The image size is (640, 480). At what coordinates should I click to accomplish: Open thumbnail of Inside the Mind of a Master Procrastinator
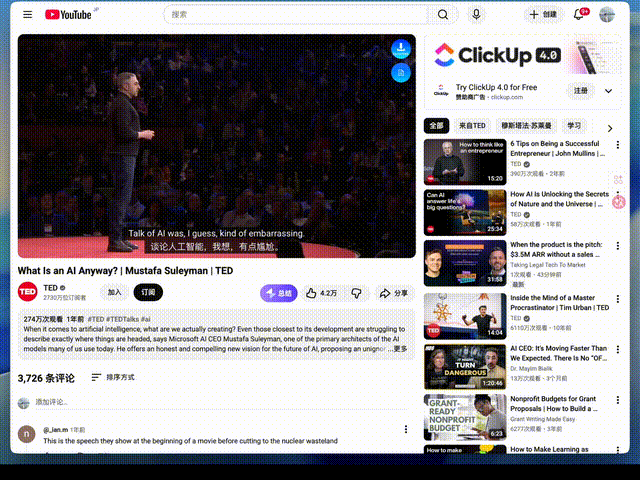pyautogui.click(x=465, y=316)
